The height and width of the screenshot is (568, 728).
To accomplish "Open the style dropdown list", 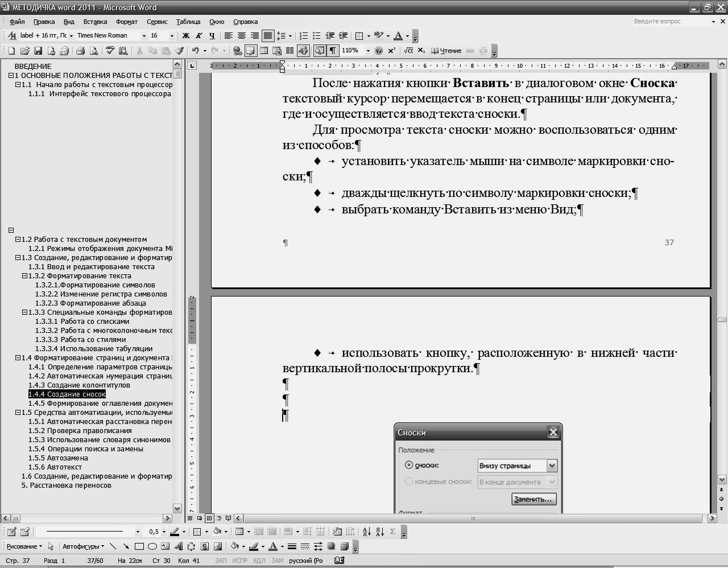I will pos(71,36).
